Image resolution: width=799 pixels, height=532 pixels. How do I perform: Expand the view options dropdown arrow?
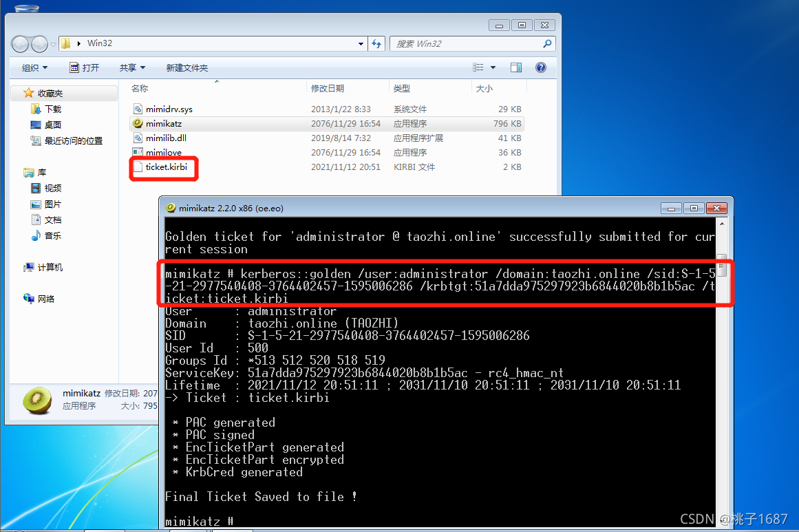click(493, 67)
